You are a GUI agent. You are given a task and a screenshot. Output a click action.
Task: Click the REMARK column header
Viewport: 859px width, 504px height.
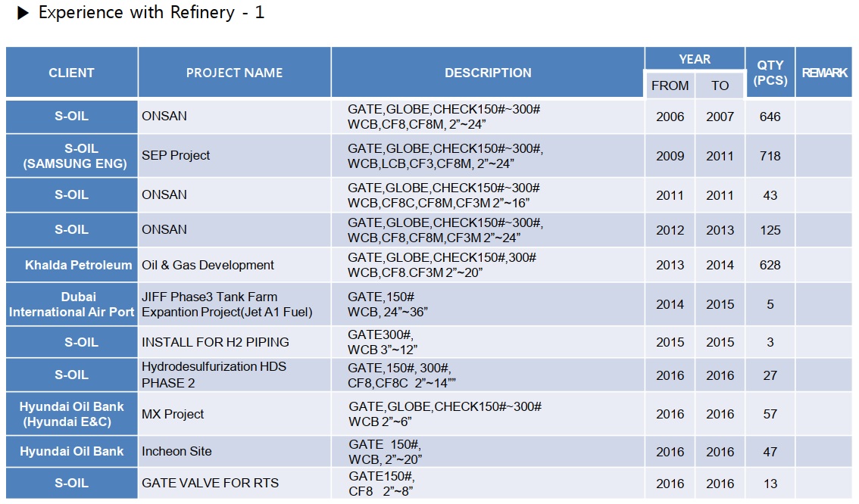point(824,73)
